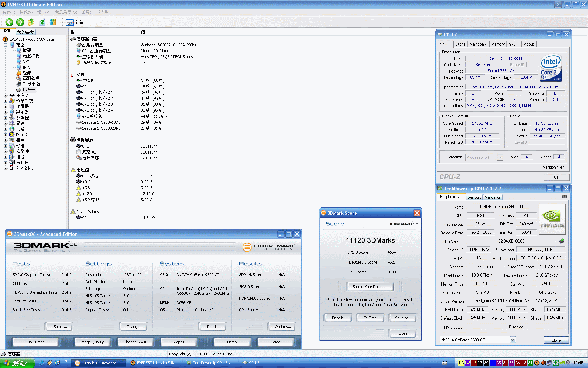
Task: Click OK button in CPU-Z
Action: [556, 177]
